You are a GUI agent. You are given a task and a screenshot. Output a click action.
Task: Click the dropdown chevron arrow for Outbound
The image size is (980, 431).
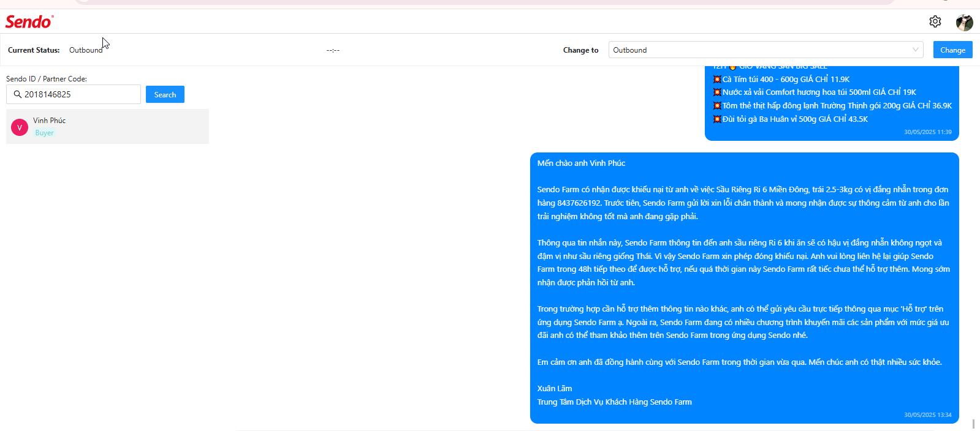click(915, 50)
